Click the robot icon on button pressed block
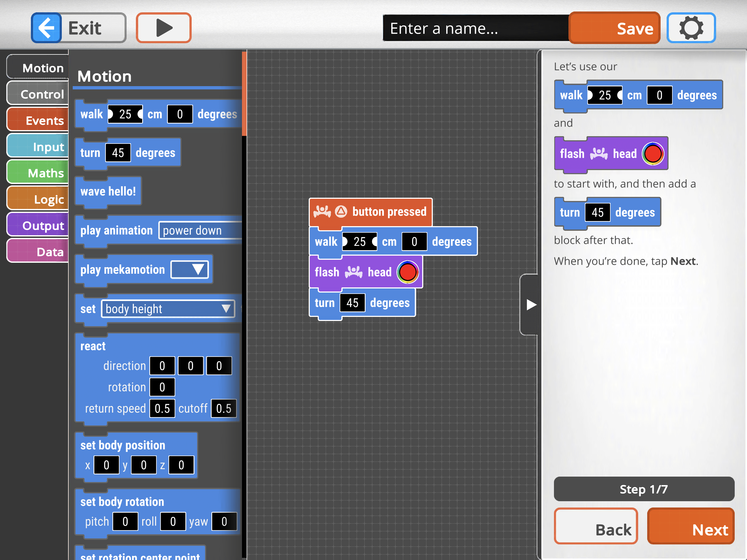This screenshot has width=747, height=560. point(322,211)
